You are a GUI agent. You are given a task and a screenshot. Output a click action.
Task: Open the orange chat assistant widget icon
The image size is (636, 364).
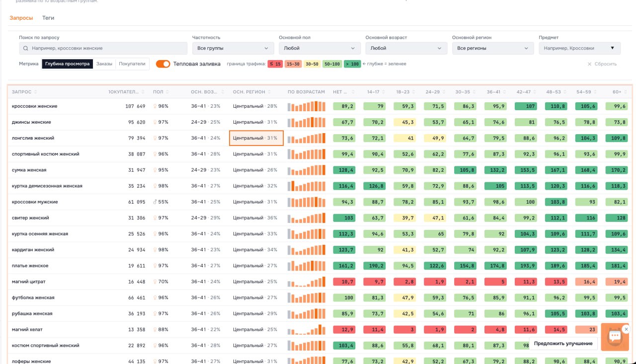coord(615,337)
